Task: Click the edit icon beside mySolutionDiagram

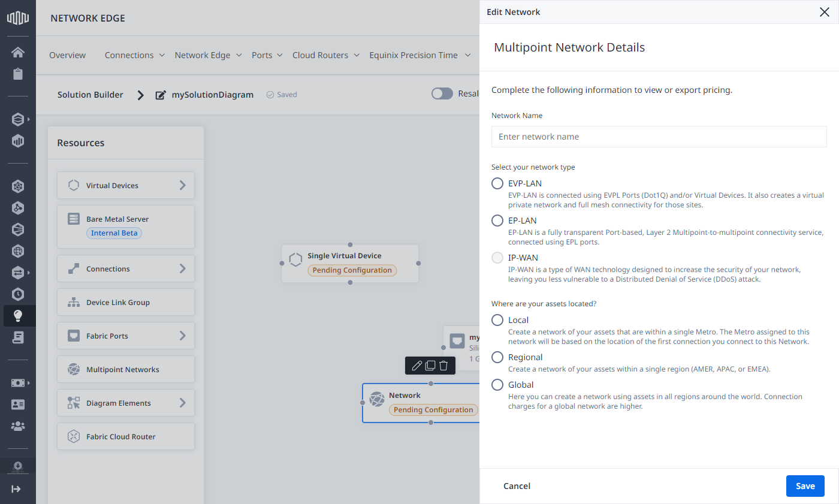Action: click(161, 95)
